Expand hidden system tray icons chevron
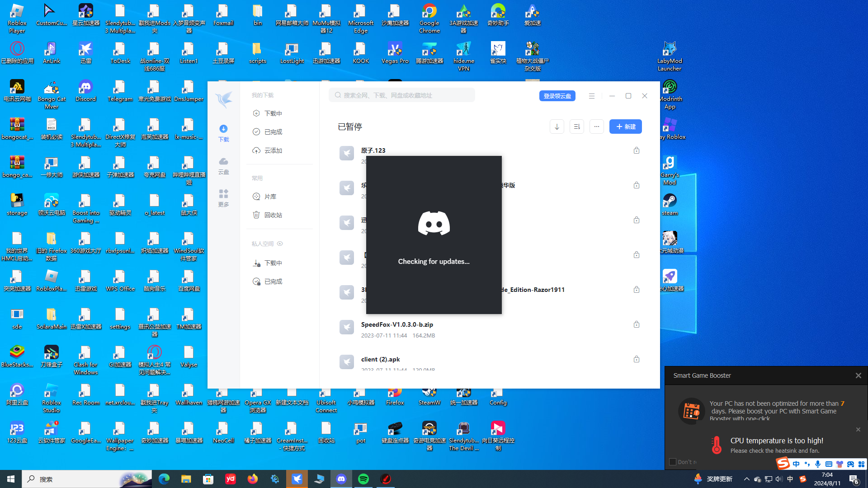The height and width of the screenshot is (488, 868). [x=746, y=479]
